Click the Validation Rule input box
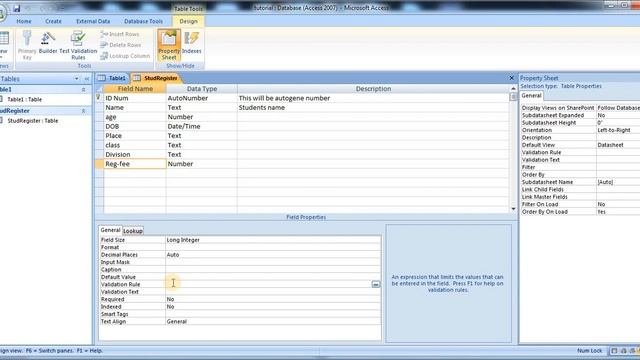Image resolution: width=640 pixels, height=360 pixels. click(x=268, y=284)
